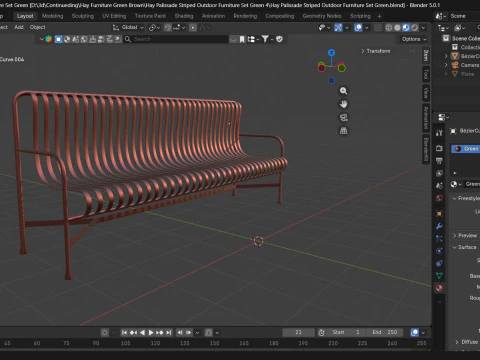Select the Green material slot

[465, 149]
